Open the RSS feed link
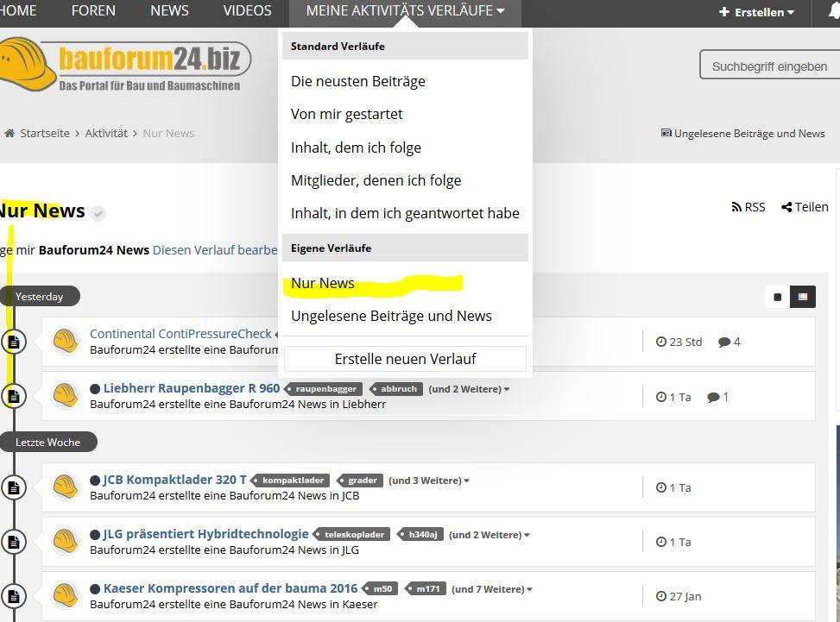The width and height of the screenshot is (840, 622). 748,207
